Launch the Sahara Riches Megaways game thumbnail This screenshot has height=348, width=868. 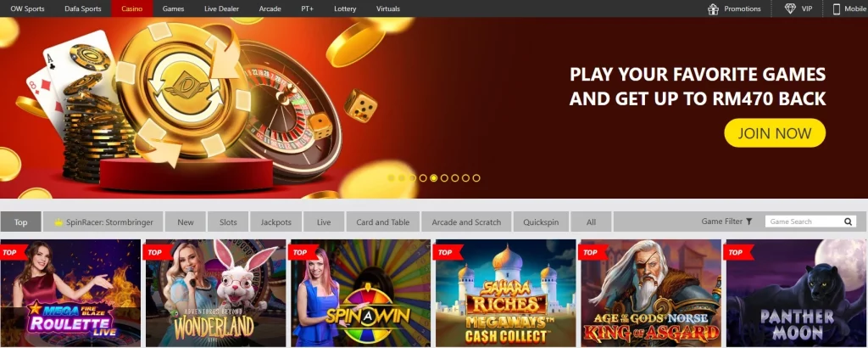(506, 293)
